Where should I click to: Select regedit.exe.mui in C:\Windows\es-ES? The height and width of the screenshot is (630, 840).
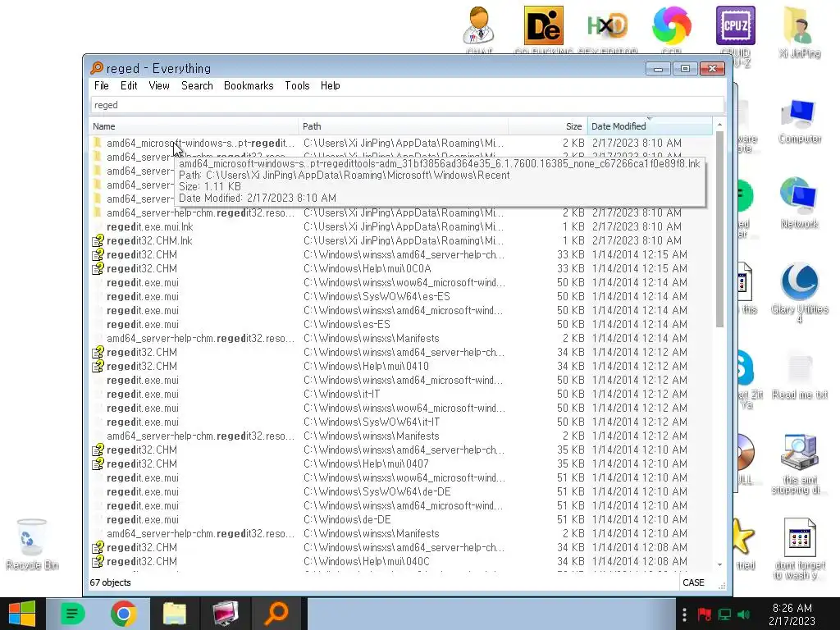pyautogui.click(x=400, y=324)
